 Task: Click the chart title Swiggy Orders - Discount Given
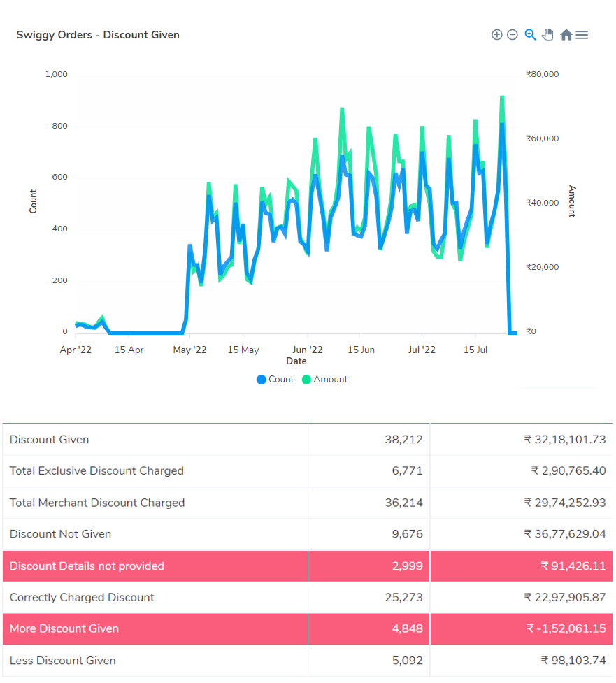click(98, 35)
